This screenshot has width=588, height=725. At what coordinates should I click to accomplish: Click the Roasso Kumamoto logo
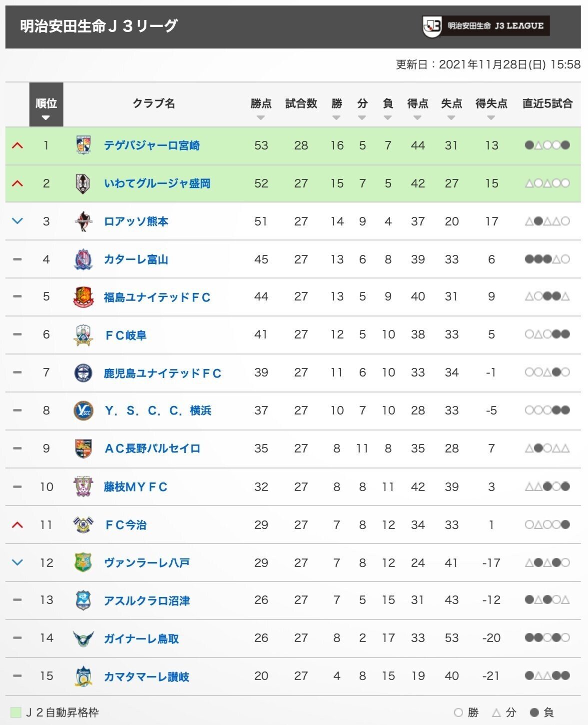coord(83,221)
